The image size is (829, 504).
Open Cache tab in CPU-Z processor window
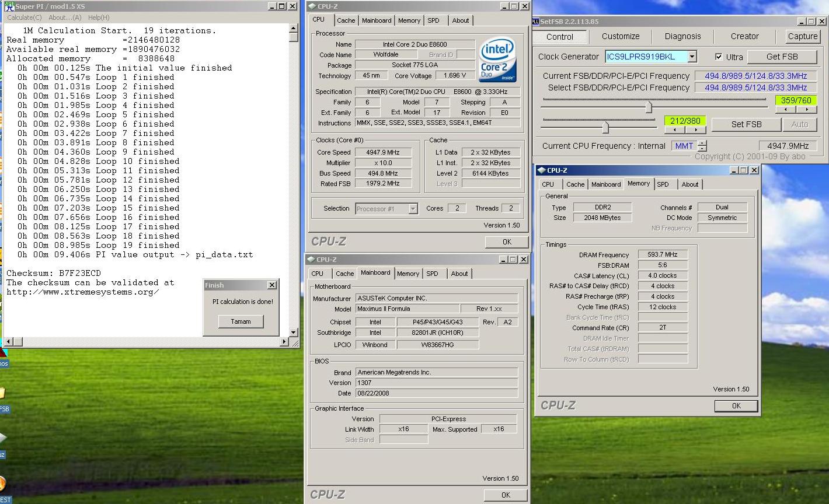[x=346, y=20]
